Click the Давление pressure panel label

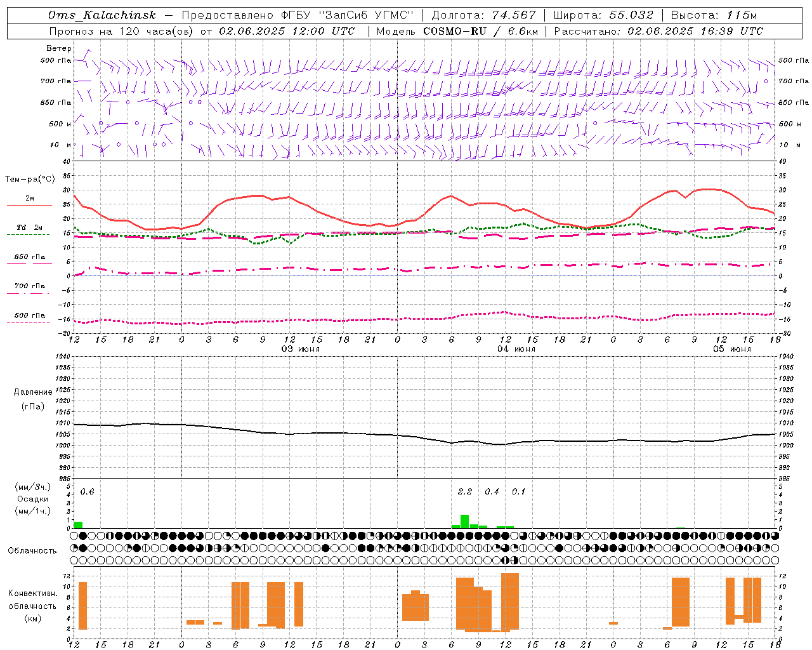coord(33,392)
